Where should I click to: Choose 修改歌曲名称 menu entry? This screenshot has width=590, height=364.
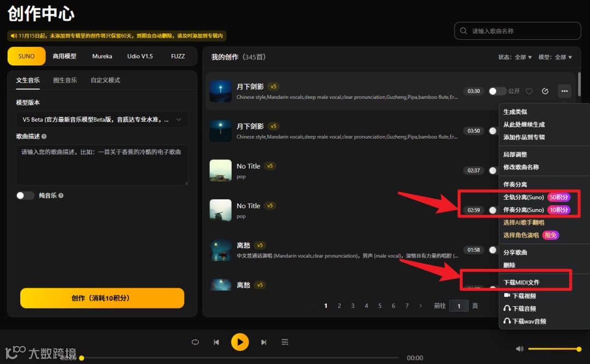coord(521,167)
